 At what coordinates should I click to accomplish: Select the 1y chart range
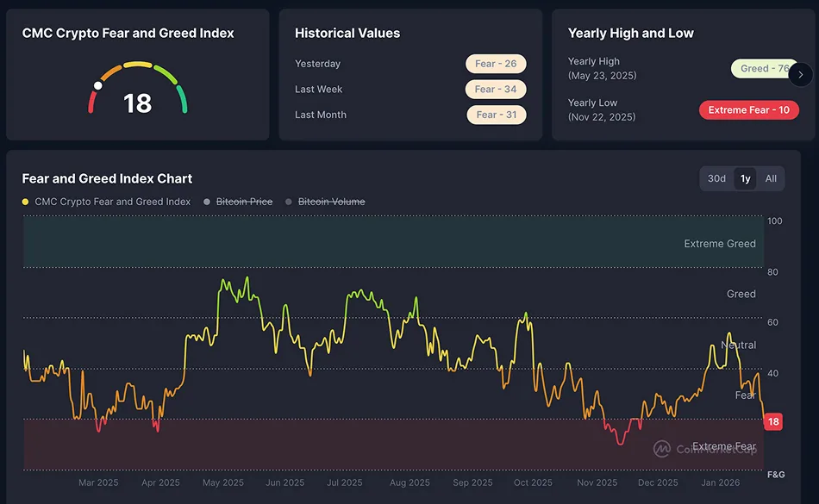(745, 178)
